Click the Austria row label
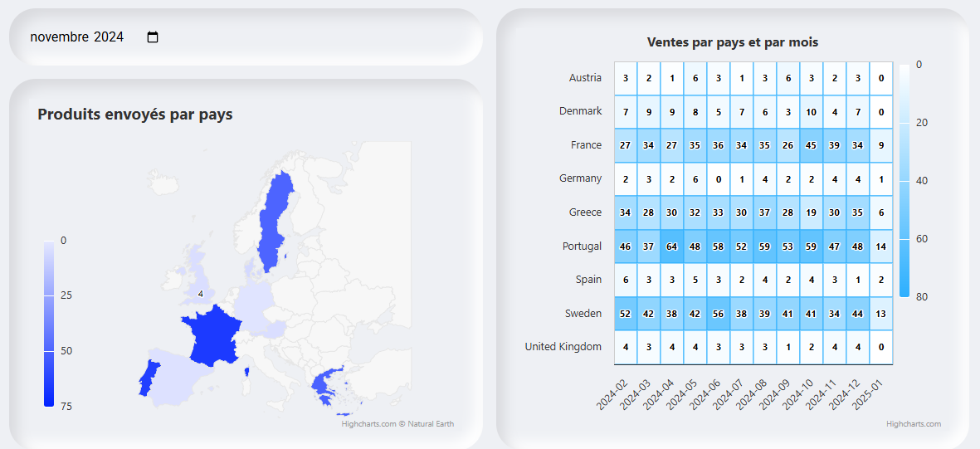The width and height of the screenshot is (980, 449). pos(585,78)
